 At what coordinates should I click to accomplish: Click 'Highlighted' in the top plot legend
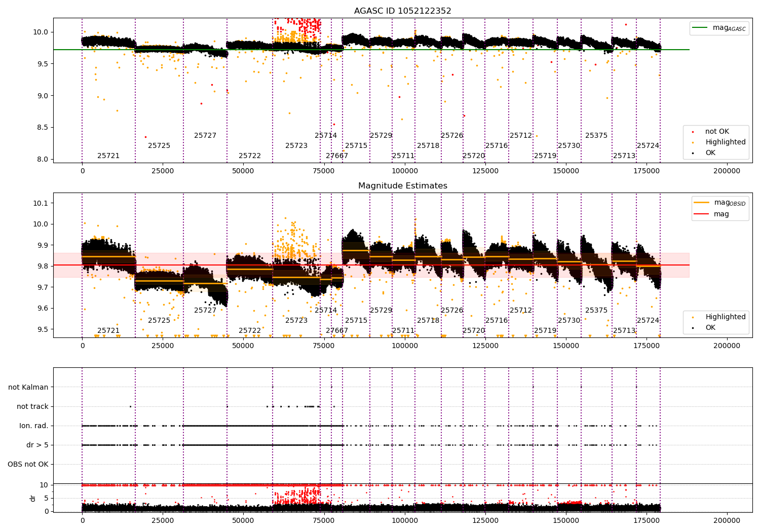pyautogui.click(x=725, y=142)
